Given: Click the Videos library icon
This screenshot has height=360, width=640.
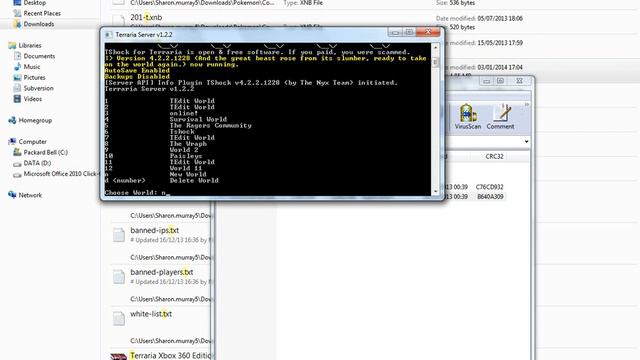Looking at the screenshot, I should [x=17, y=99].
